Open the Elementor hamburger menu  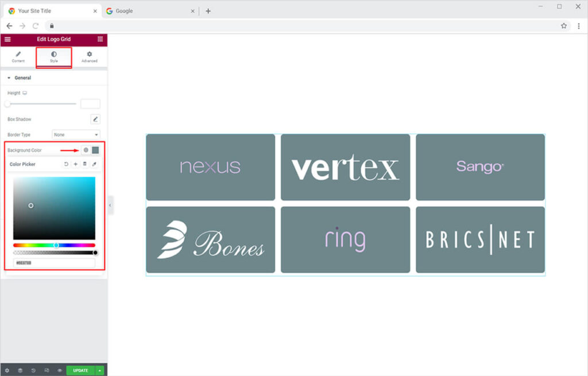7,40
